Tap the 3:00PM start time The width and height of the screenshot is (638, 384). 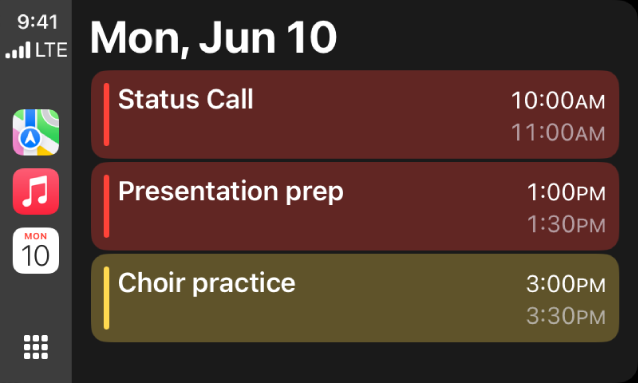click(x=566, y=284)
